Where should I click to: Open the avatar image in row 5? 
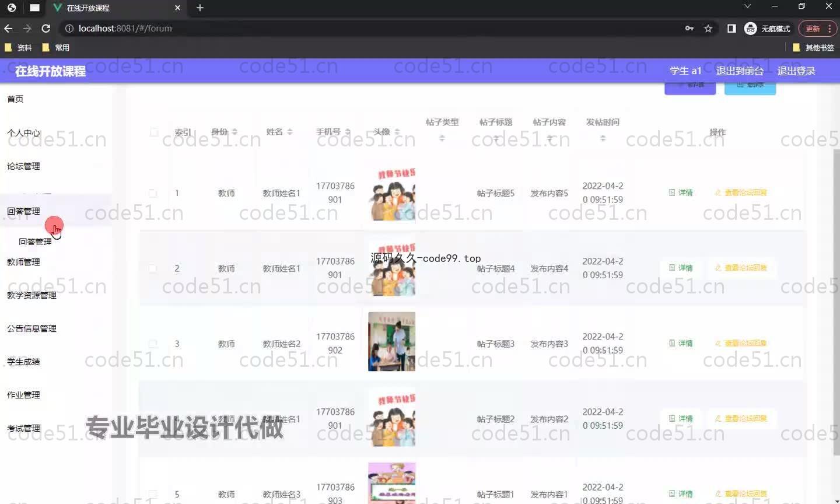coord(392,483)
